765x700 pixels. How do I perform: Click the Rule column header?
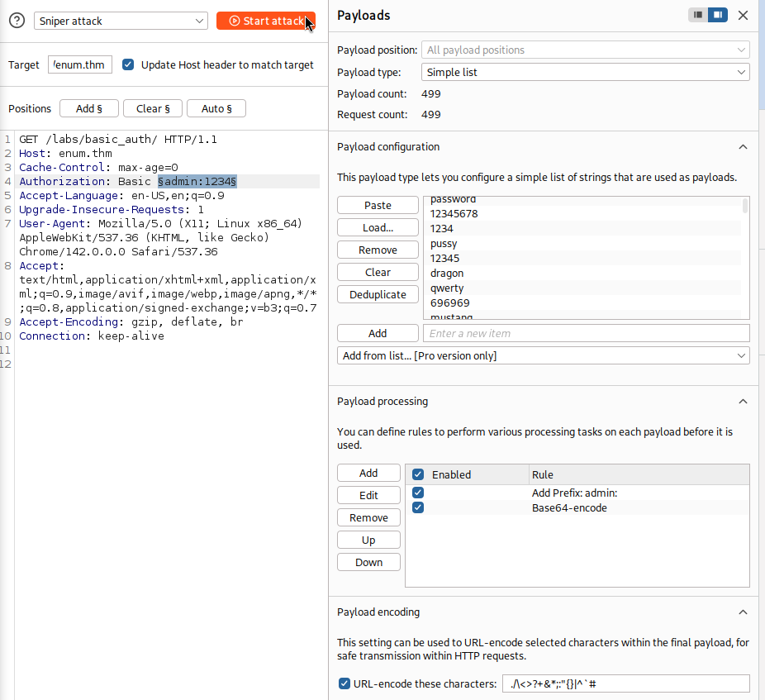point(639,474)
